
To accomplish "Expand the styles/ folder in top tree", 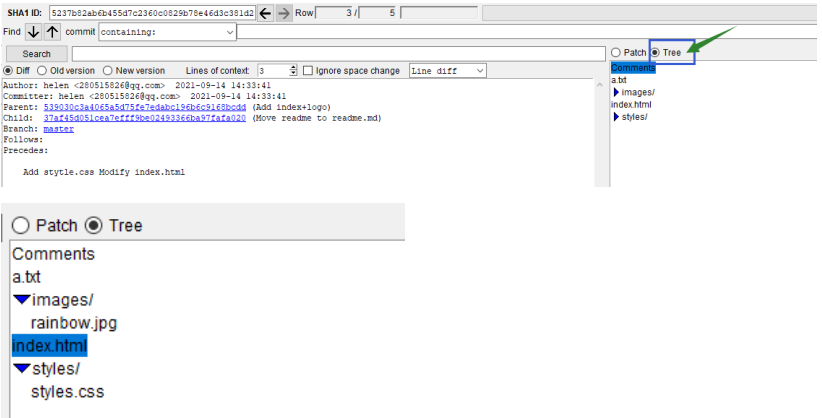I will point(616,117).
